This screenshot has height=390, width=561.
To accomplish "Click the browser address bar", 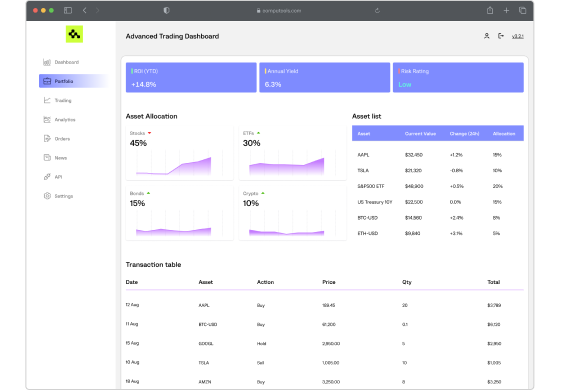I will (x=279, y=11).
